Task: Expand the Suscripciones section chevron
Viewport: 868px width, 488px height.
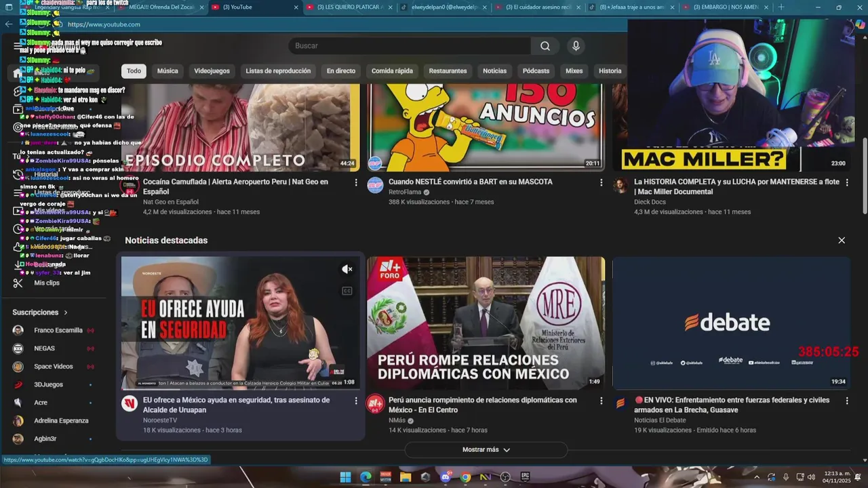Action: click(66, 312)
